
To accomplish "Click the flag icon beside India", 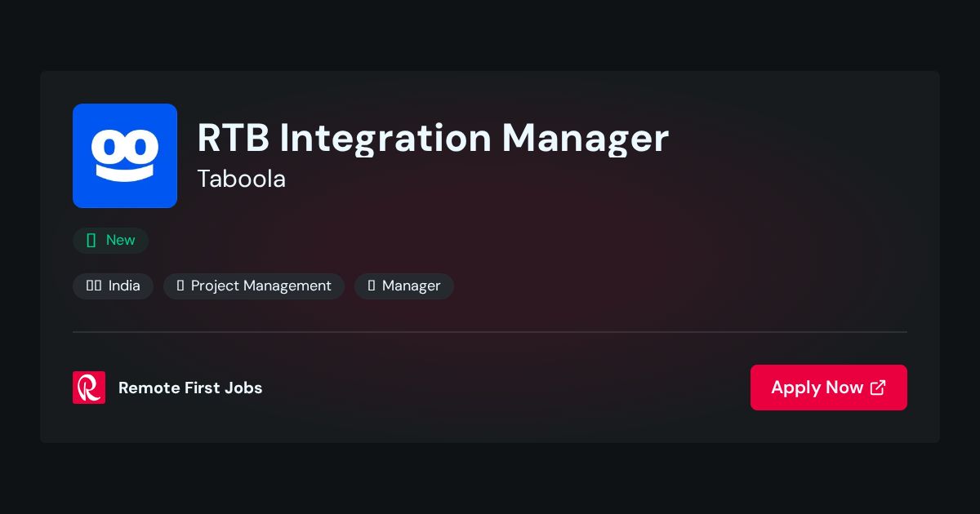I will click(x=94, y=286).
